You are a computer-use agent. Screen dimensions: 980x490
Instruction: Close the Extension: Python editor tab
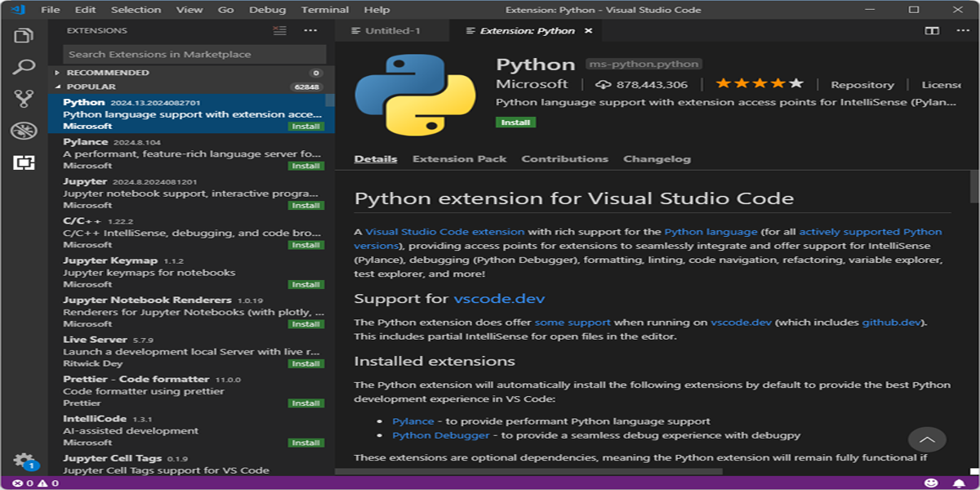(x=588, y=31)
